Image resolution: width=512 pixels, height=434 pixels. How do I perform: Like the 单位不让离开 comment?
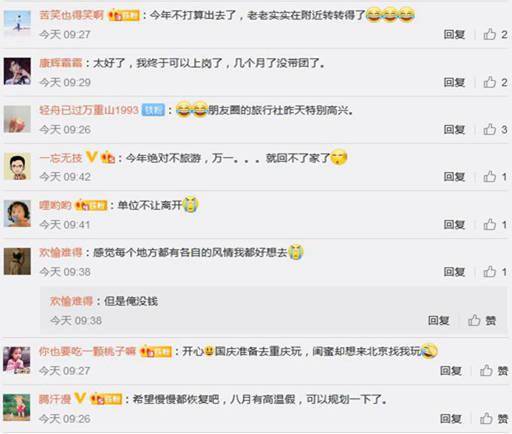(495, 225)
